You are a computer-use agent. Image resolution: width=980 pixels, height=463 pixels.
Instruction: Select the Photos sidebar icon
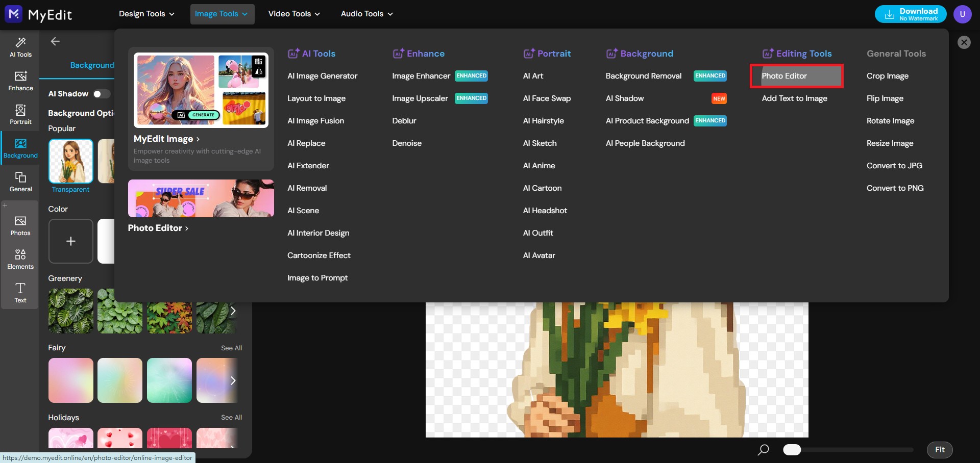coord(20,225)
